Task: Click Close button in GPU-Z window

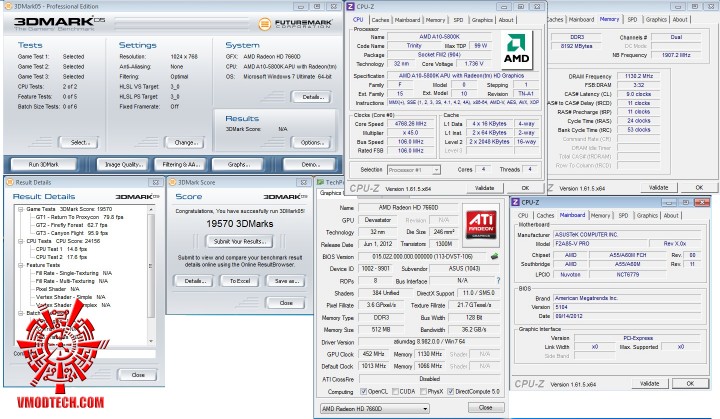Action: point(485,408)
